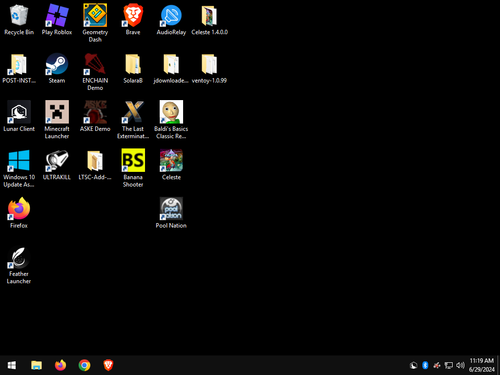Click the red tray icon beside Bluetooth

coord(437,366)
